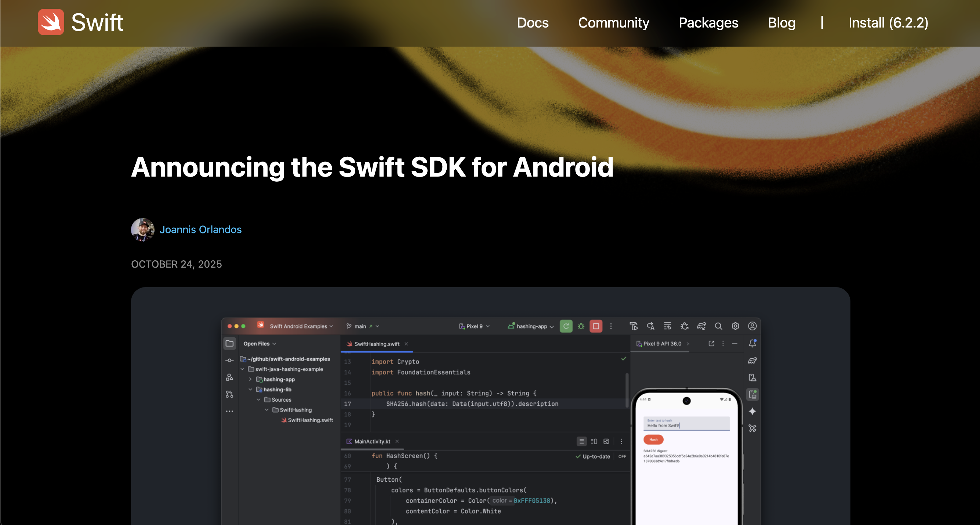Open the Community navigation item
The image size is (980, 525).
(614, 23)
